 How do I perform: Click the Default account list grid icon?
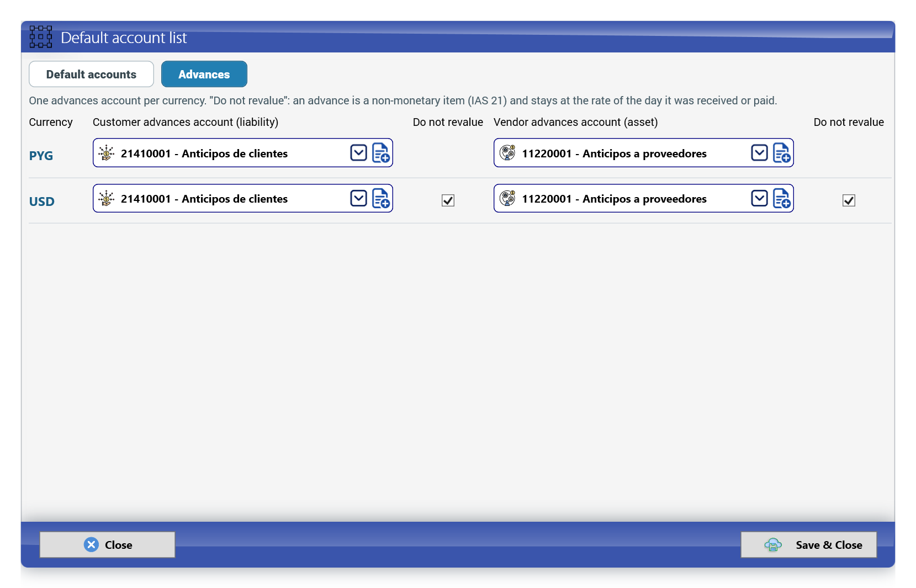(x=41, y=37)
